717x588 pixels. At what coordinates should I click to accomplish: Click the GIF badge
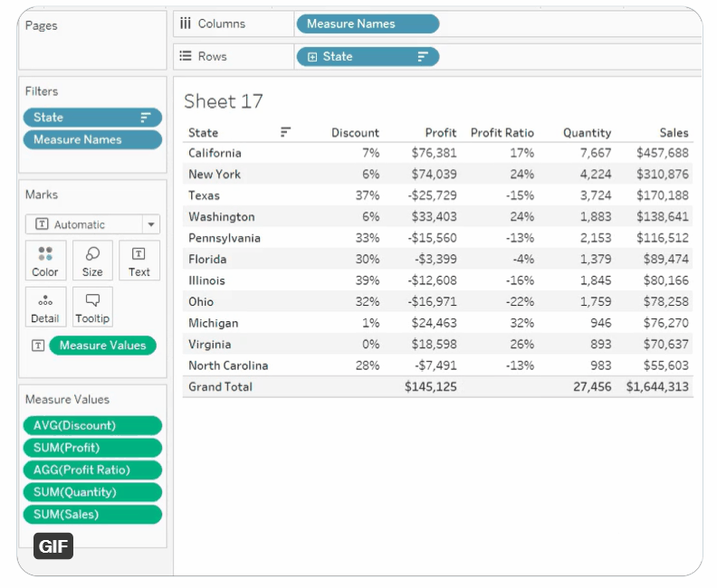coord(53,546)
